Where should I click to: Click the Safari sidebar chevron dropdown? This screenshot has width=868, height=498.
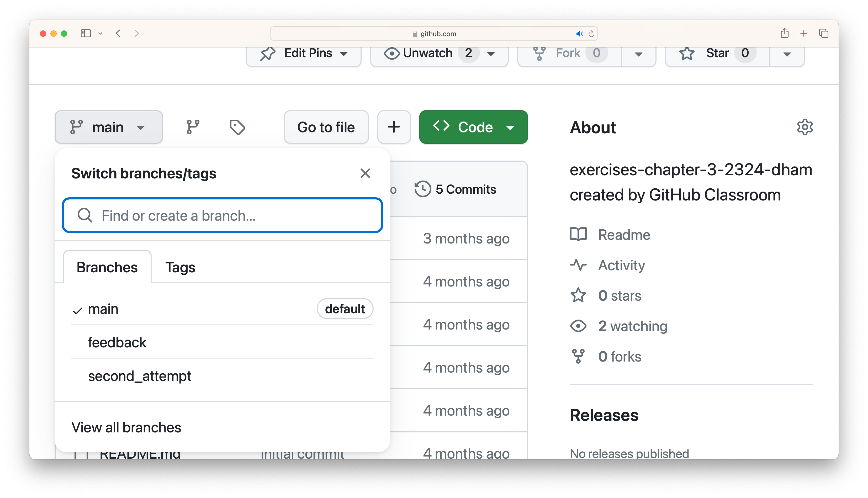click(x=100, y=34)
